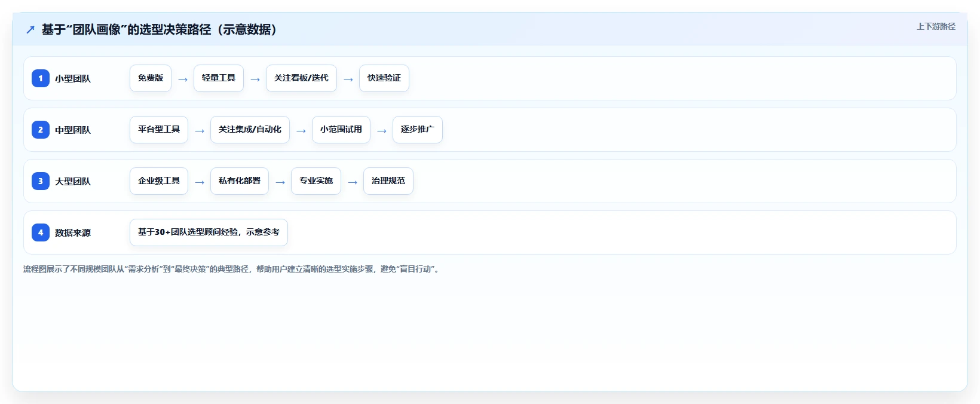Select the number 2 badge for 中型团队
The width and height of the screenshot is (980, 404).
[x=41, y=130]
